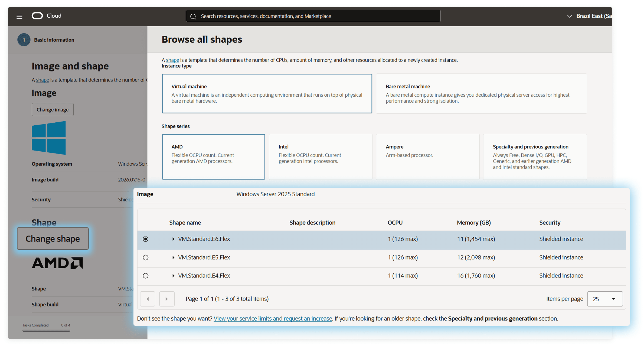Choose the Bare metal machine instance type

[481, 93]
